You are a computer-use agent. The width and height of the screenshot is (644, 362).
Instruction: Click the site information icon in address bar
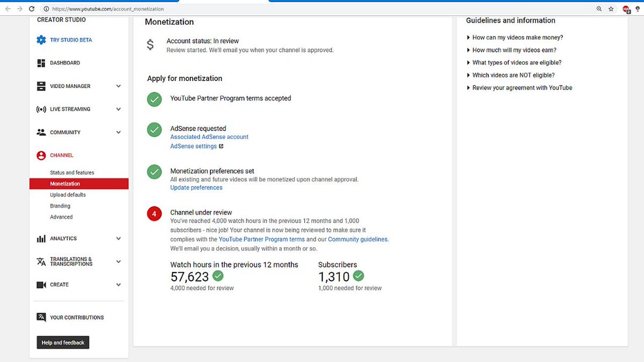click(x=46, y=9)
